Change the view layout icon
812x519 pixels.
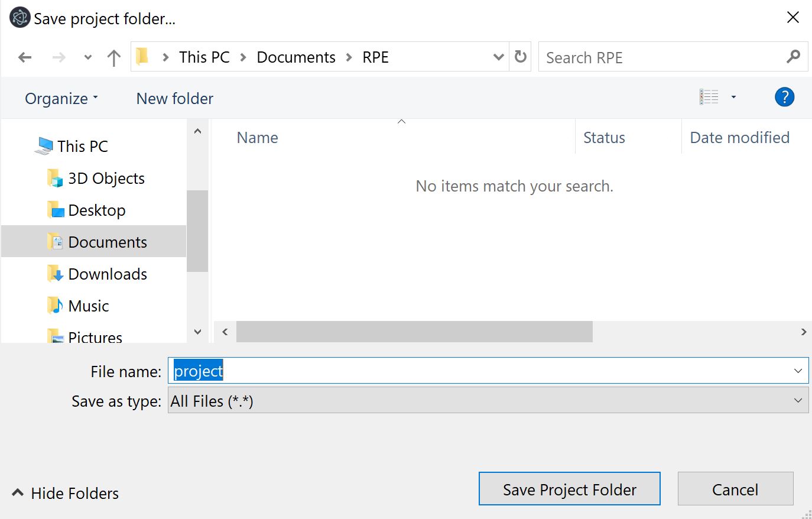pyautogui.click(x=709, y=97)
